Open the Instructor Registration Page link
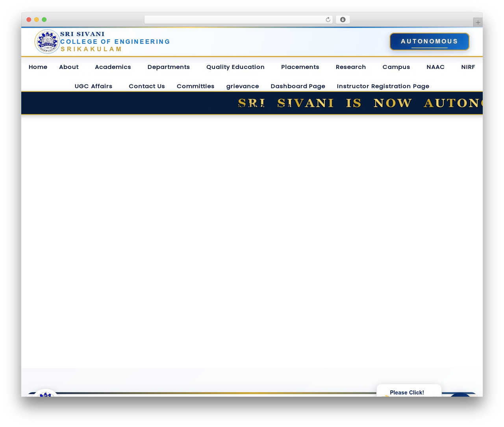 coord(383,86)
